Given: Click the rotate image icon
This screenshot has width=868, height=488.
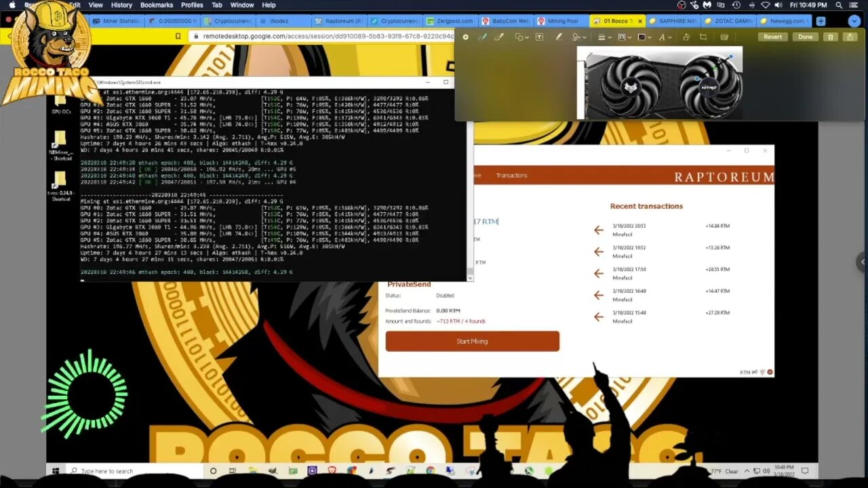Looking at the screenshot, I should point(686,37).
